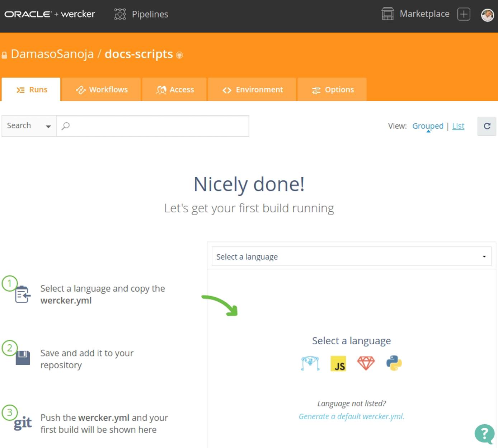Open the help question mark bubble

[484, 434]
